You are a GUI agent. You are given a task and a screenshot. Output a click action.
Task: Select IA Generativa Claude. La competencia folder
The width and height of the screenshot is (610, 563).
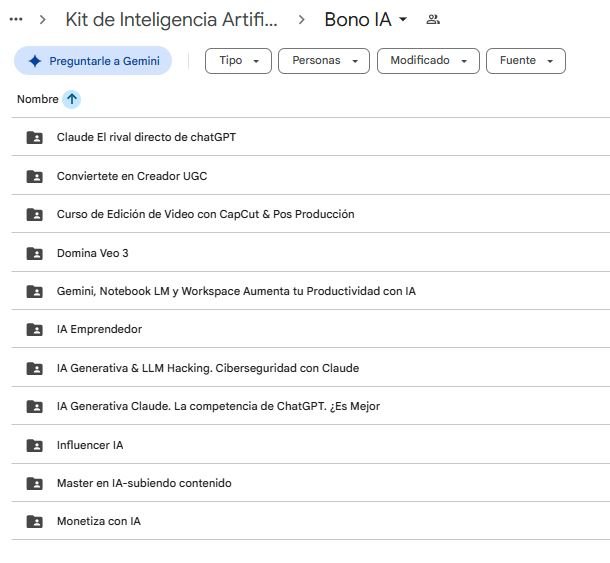point(218,406)
